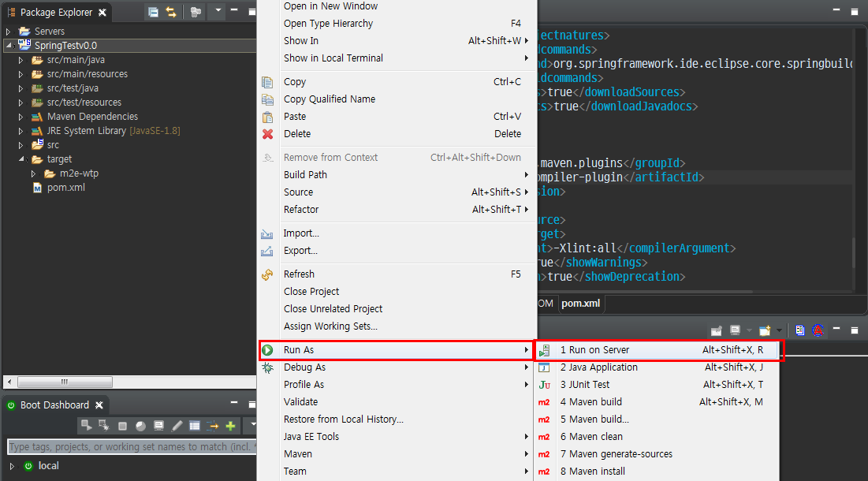Open the Show In submenu
Image resolution: width=868 pixels, height=481 pixels.
click(x=397, y=40)
